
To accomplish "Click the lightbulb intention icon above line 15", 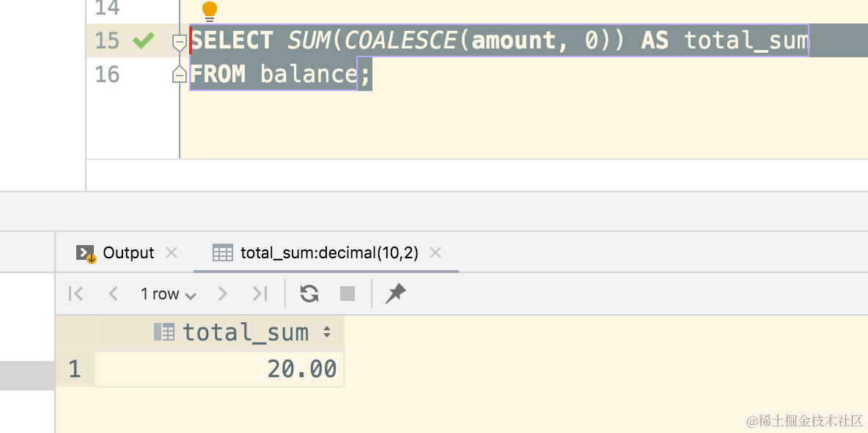I will [x=209, y=10].
